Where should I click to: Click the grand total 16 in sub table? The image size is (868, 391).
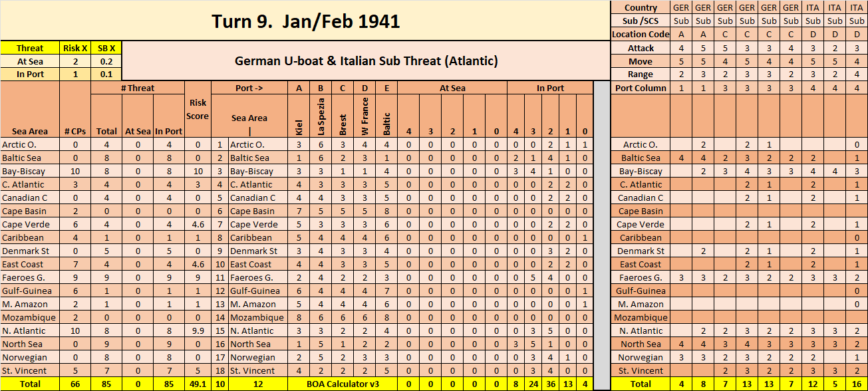857,384
